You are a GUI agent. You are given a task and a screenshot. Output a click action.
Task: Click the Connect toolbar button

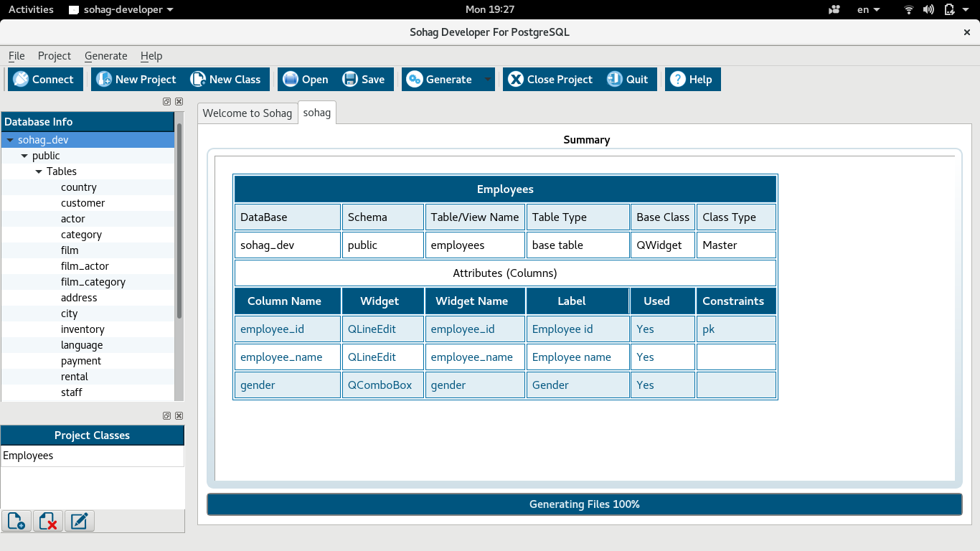click(45, 79)
